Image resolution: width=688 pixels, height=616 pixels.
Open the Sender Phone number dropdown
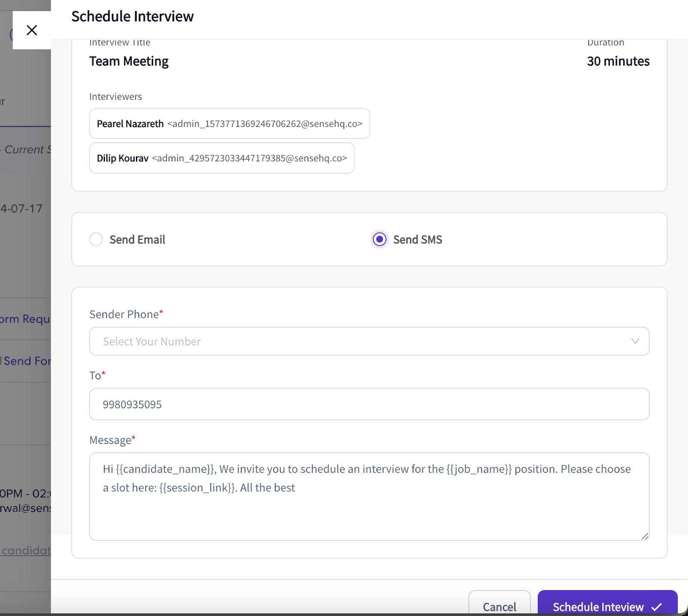369,341
